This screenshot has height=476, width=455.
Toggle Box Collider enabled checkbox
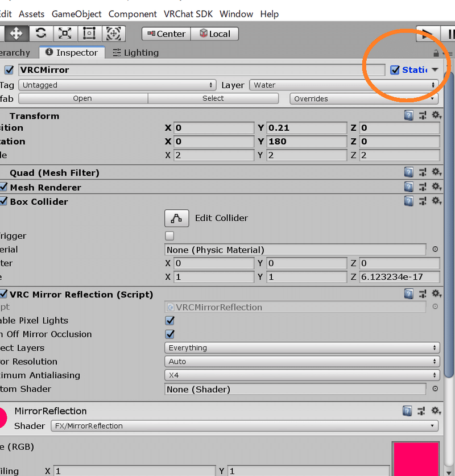click(3, 201)
